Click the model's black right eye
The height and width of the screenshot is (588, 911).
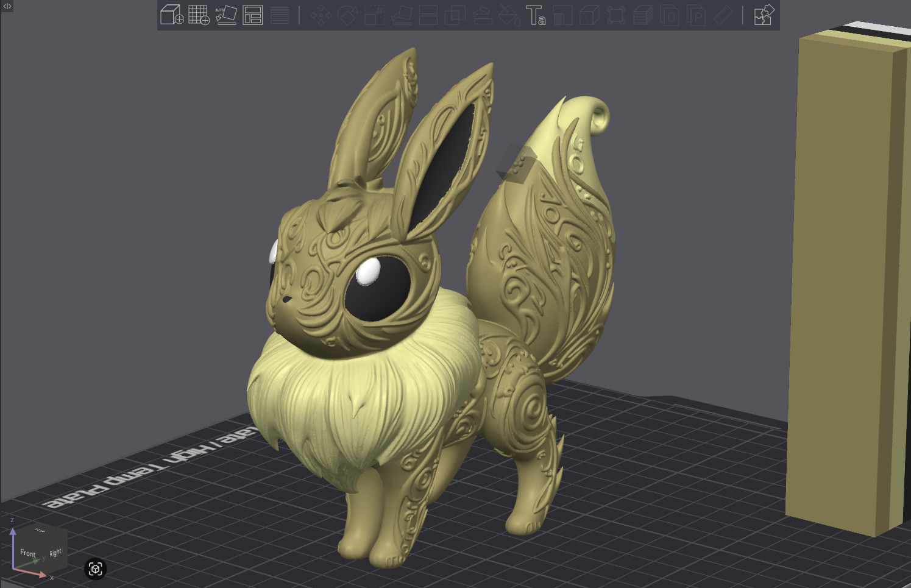[x=379, y=288]
